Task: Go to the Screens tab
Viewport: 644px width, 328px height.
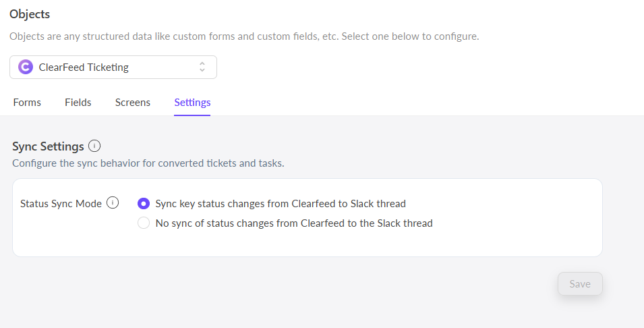Action: click(x=133, y=103)
